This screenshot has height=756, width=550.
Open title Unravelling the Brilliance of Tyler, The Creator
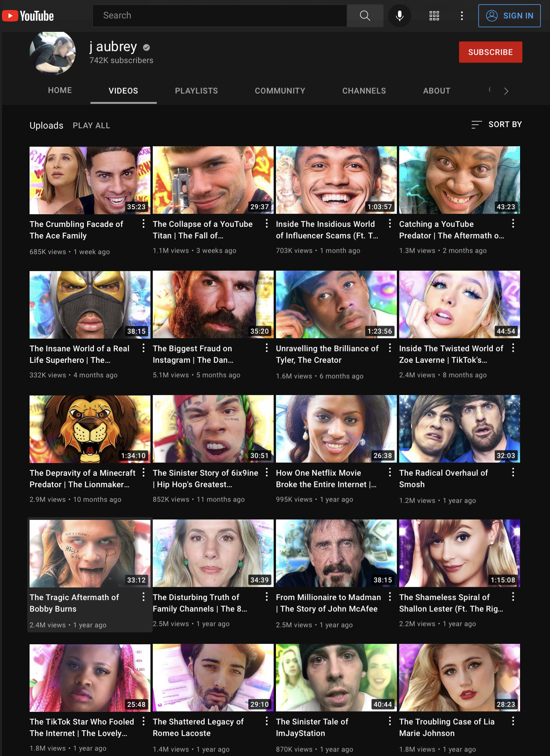tap(327, 354)
